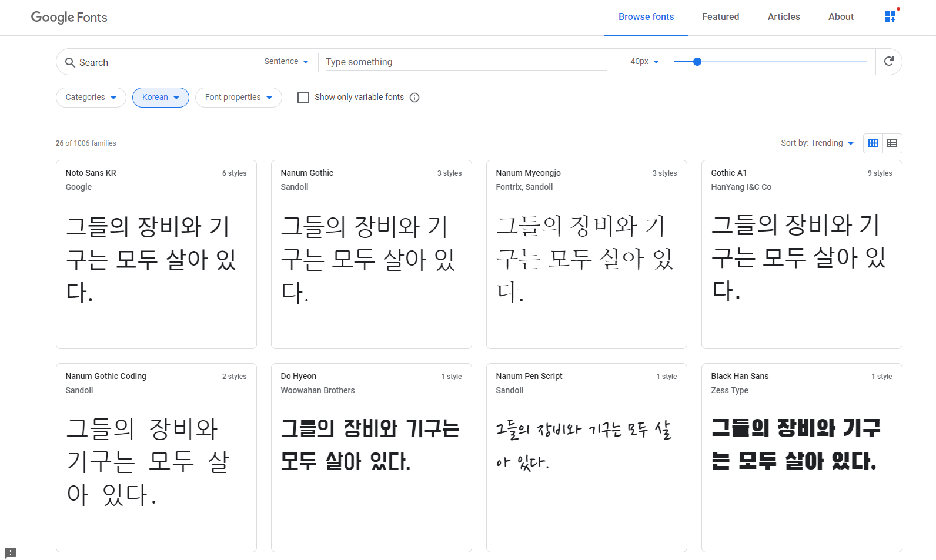Screen dimensions: 936x560
Task: Switch to grid view layout
Action: [873, 143]
